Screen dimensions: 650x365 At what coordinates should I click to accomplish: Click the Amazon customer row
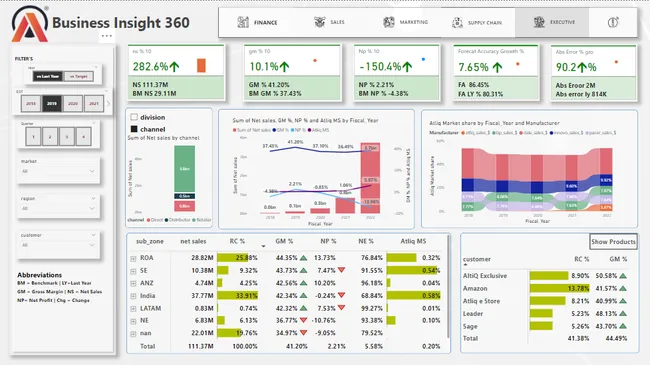[545, 288]
